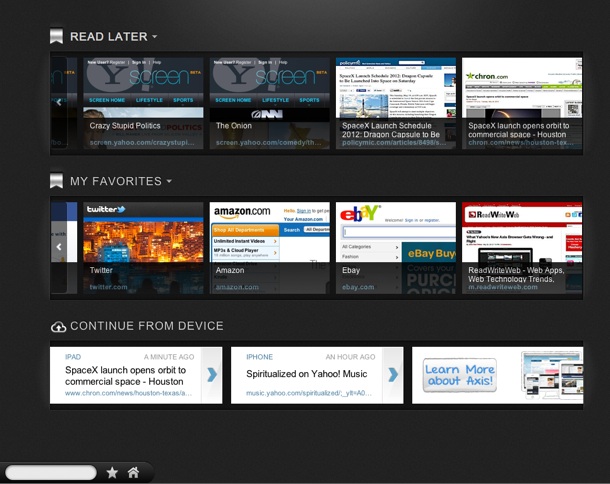Continue the iPad SpaceX launch article card

pyautogui.click(x=136, y=375)
